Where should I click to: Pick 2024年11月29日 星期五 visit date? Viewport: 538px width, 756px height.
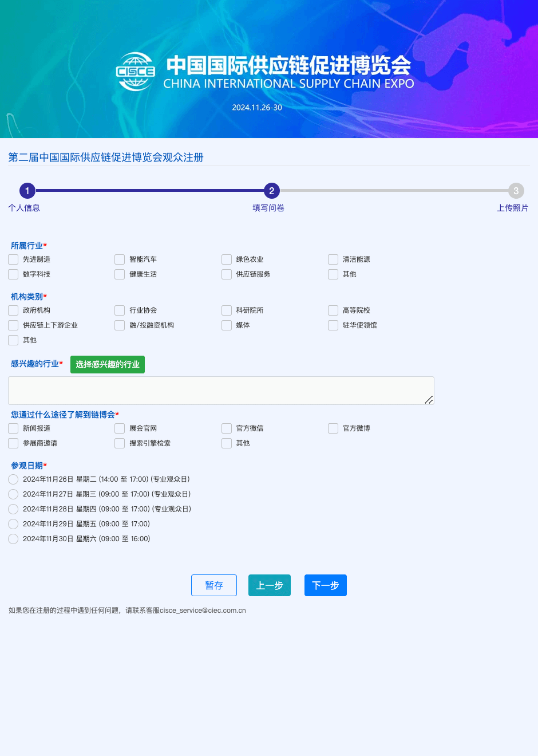[13, 524]
